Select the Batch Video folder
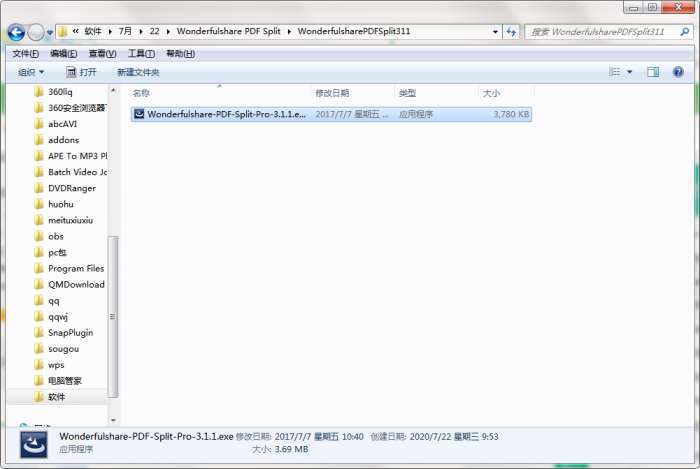The image size is (700, 469). tap(70, 172)
